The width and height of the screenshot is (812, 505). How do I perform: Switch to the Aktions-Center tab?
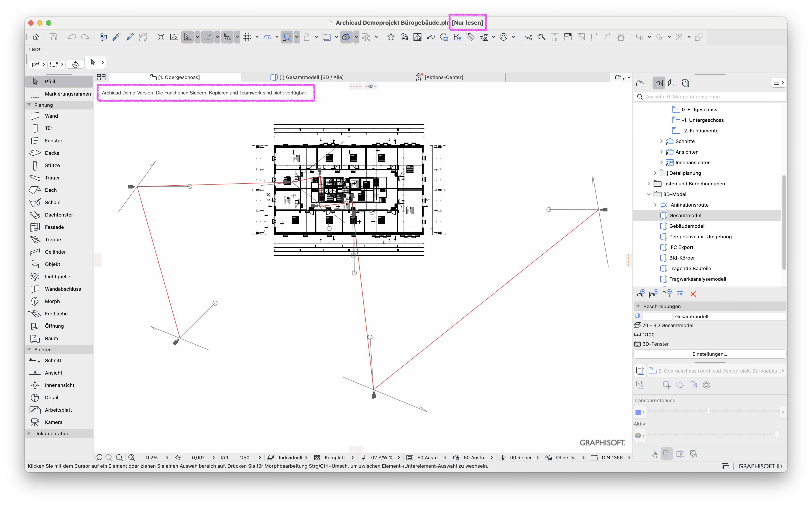[439, 77]
